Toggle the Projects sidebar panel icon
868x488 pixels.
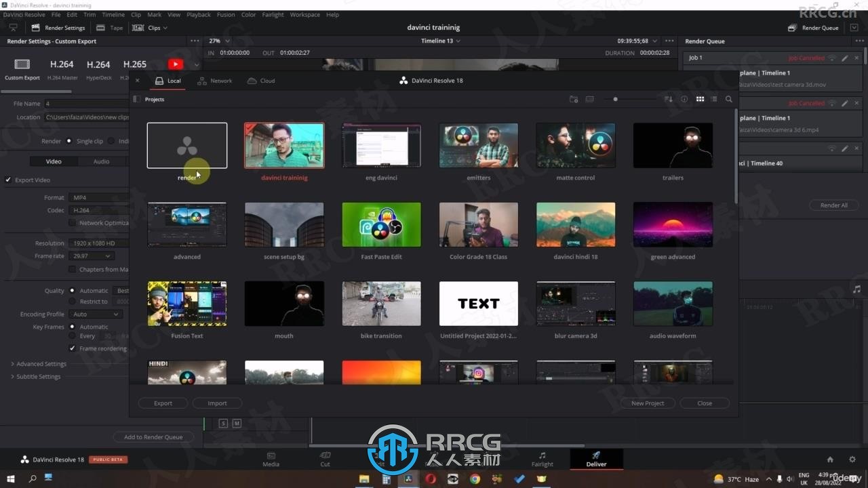137,99
